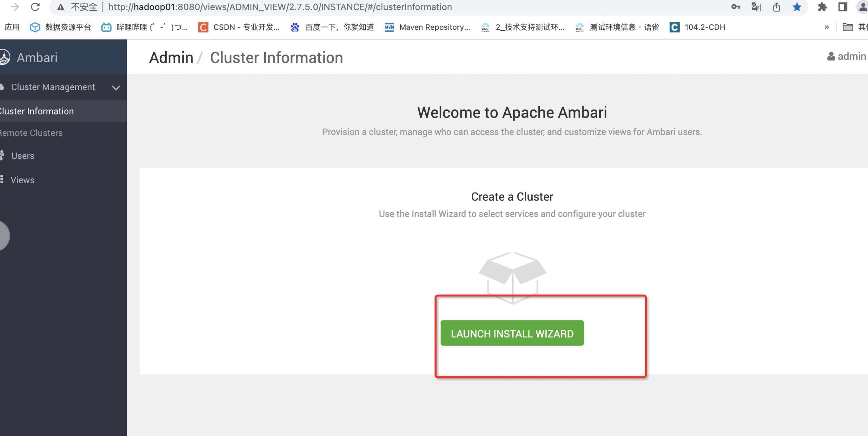Collapse the Cluster Management chevron

116,88
